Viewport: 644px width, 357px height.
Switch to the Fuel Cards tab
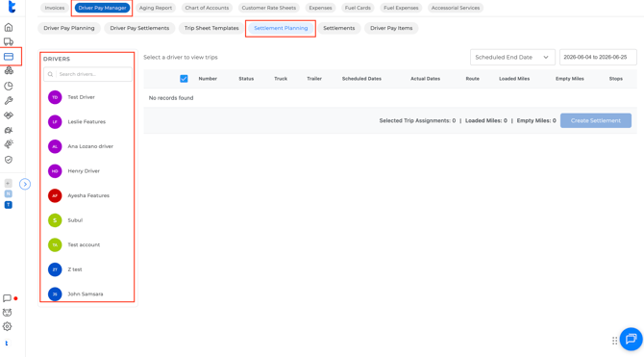point(358,8)
